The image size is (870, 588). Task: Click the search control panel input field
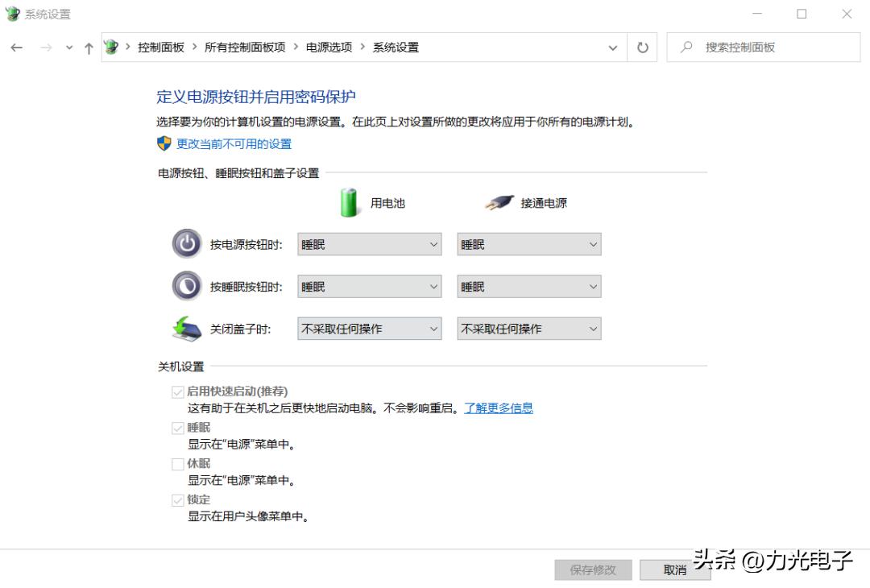point(765,47)
